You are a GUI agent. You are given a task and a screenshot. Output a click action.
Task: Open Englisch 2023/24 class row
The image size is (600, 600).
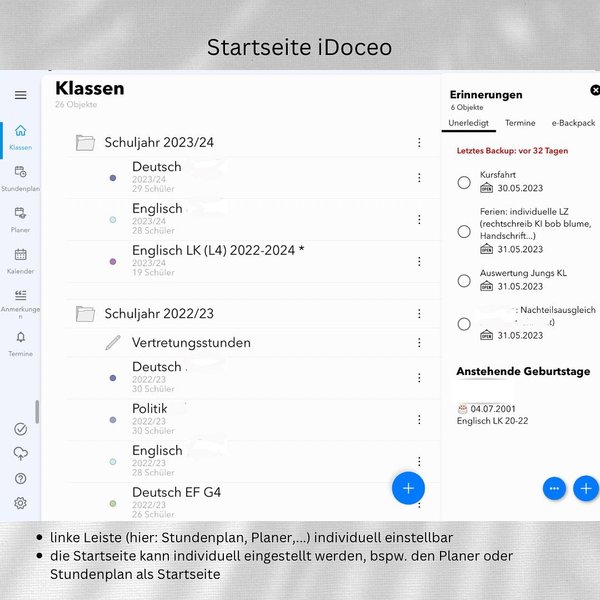(253, 219)
